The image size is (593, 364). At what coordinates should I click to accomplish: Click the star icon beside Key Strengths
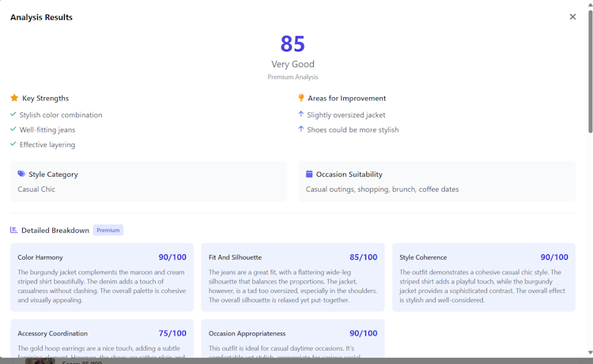pos(14,98)
